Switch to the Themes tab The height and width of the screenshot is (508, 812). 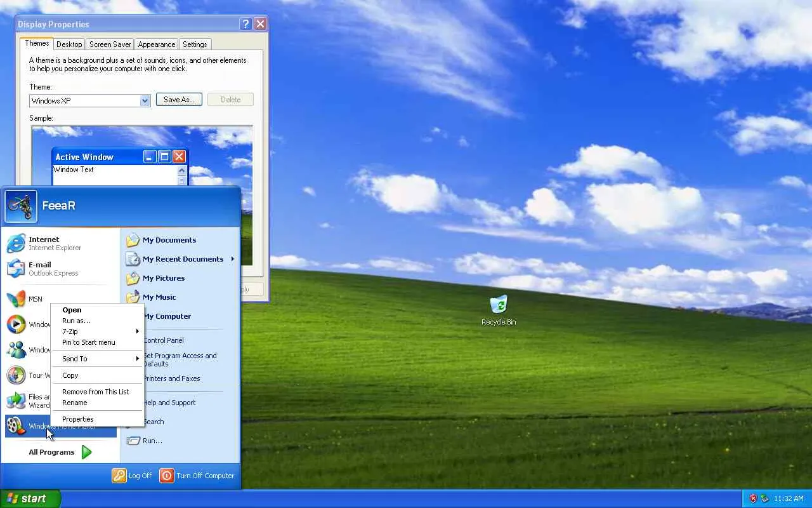[x=37, y=43]
